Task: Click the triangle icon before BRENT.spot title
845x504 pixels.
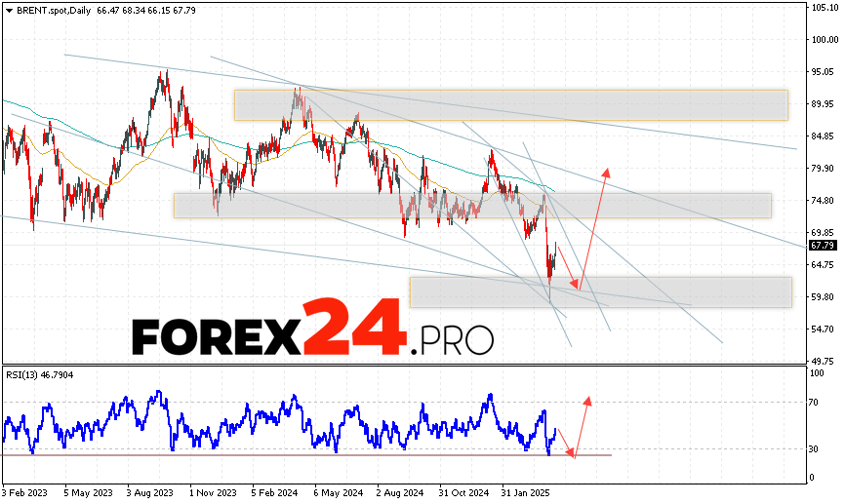Action: pos(8,9)
